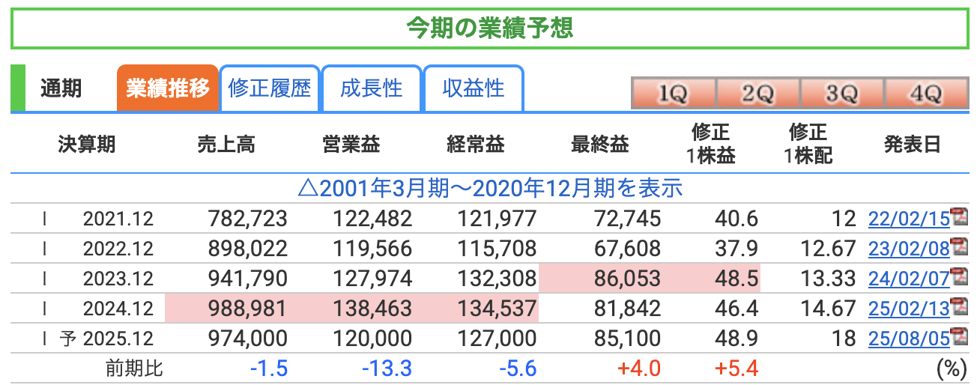The image size is (980, 385).
Task: Open the 収益性 tab
Action: [x=474, y=88]
